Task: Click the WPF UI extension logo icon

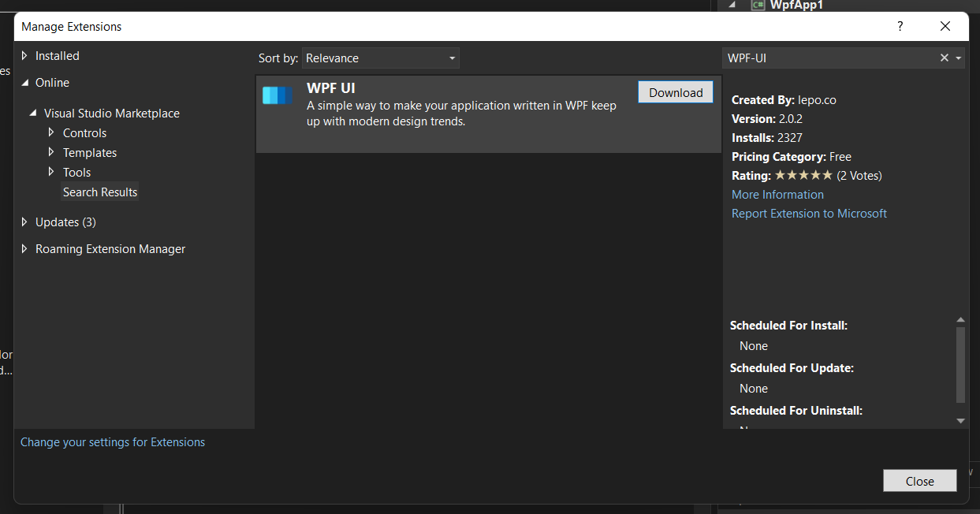Action: pos(278,95)
